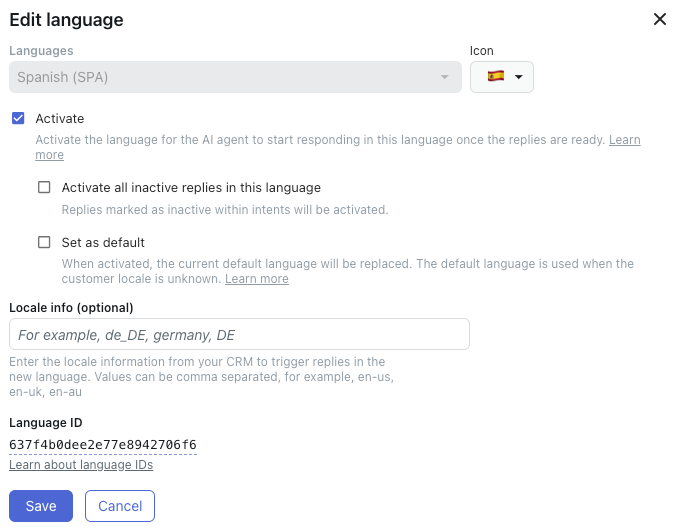680x532 pixels.
Task: Click the Spain flag icon
Action: pos(496,76)
